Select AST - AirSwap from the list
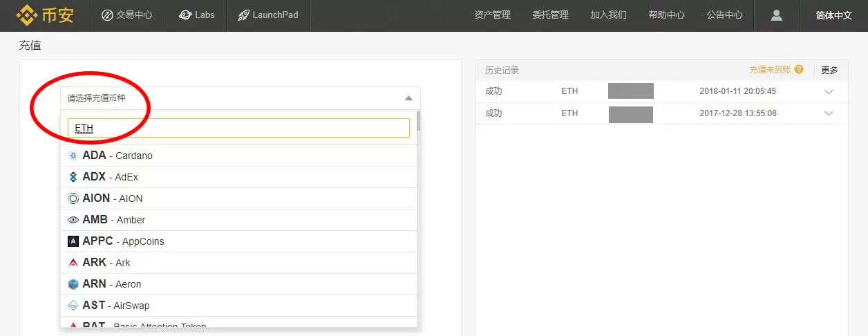 pyautogui.click(x=238, y=306)
